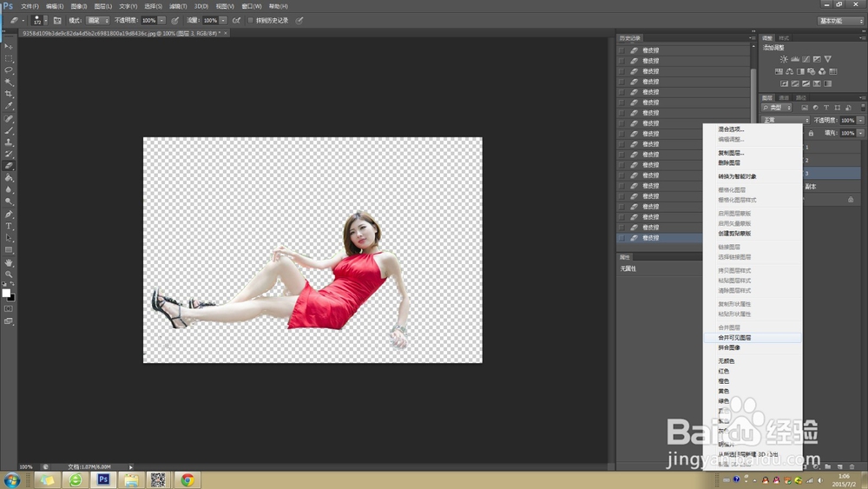868x489 pixels.
Task: Open flow slider dropdown in options bar
Action: coord(223,21)
